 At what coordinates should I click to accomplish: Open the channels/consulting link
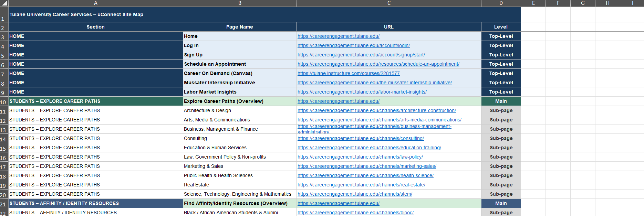click(x=361, y=138)
